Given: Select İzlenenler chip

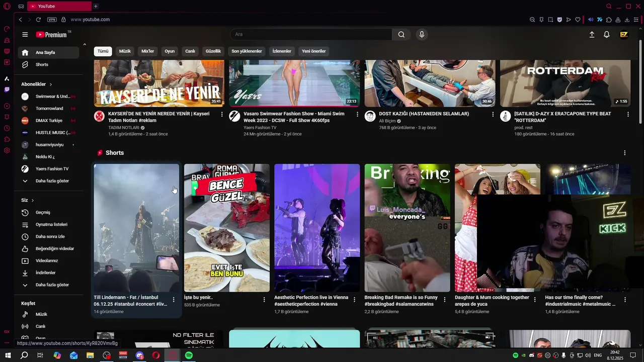Looking at the screenshot, I should click(x=282, y=51).
